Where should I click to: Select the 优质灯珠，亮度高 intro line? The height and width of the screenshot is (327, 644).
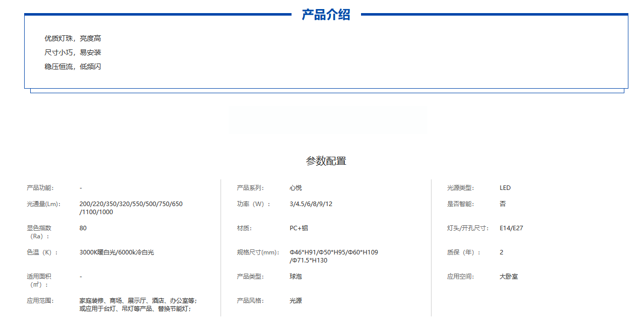pyautogui.click(x=73, y=38)
